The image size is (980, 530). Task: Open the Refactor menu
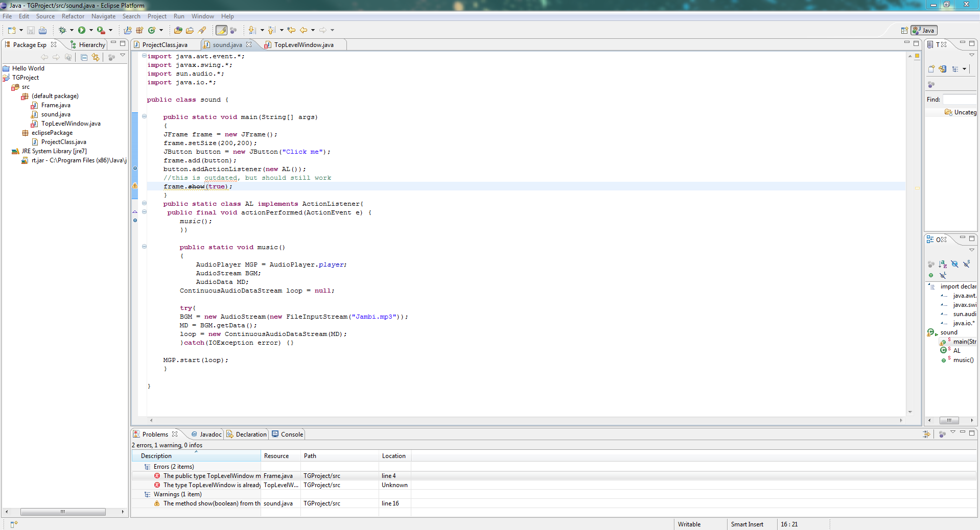(73, 16)
